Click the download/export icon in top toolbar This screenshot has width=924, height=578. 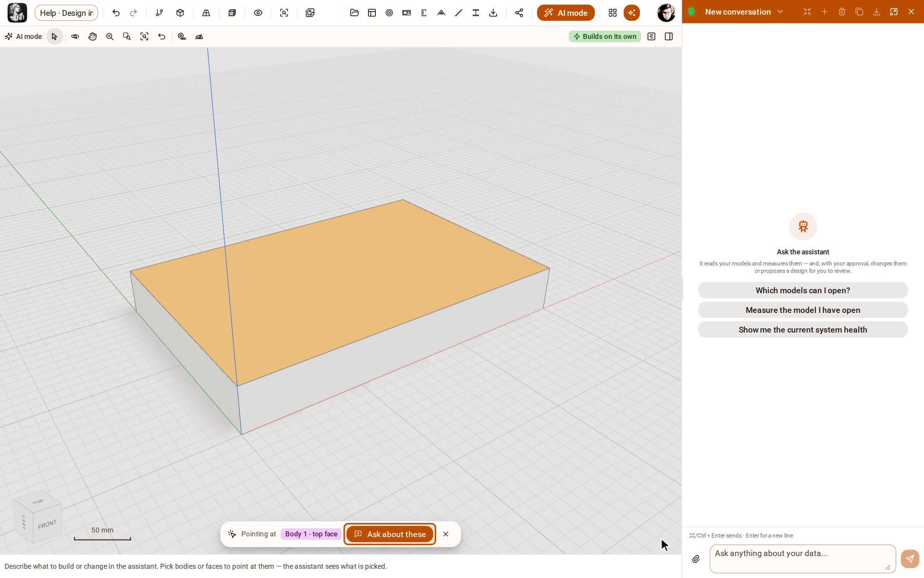pyautogui.click(x=493, y=13)
